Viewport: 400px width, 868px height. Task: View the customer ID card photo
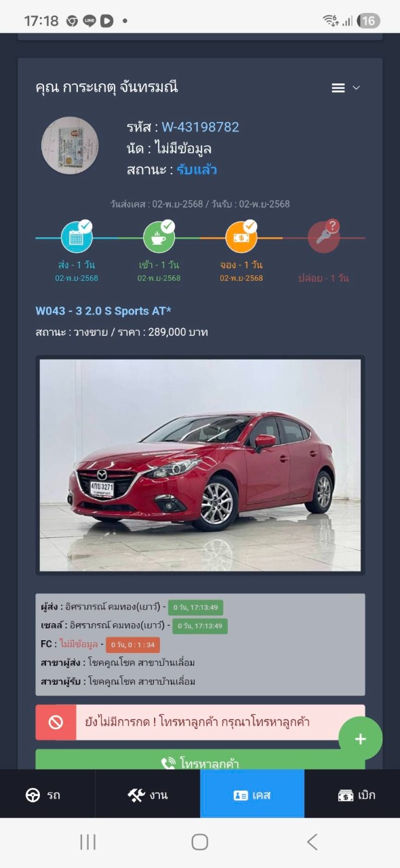click(x=70, y=145)
